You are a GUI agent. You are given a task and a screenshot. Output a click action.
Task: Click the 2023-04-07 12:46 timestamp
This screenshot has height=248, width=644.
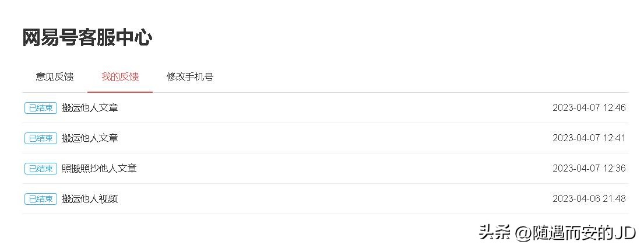point(589,108)
